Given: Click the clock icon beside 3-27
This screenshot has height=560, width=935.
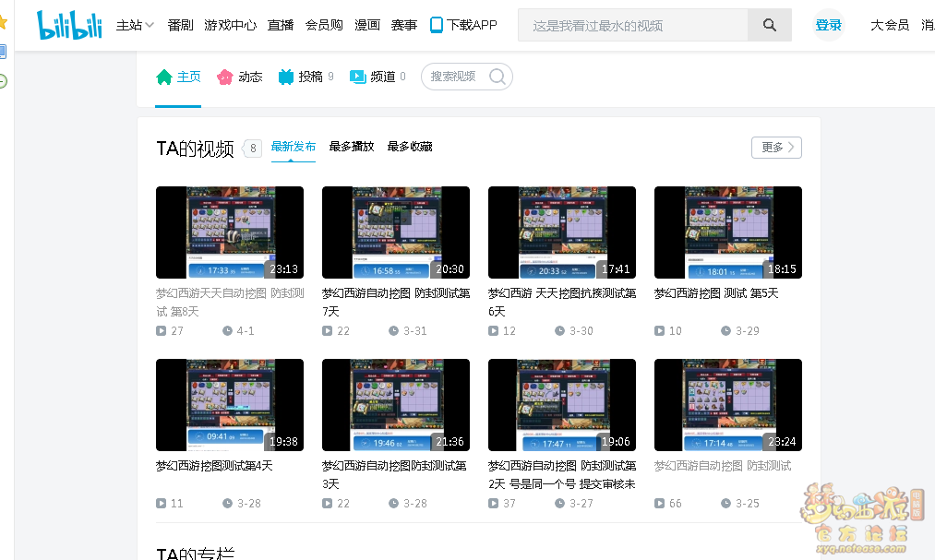Looking at the screenshot, I should [559, 504].
